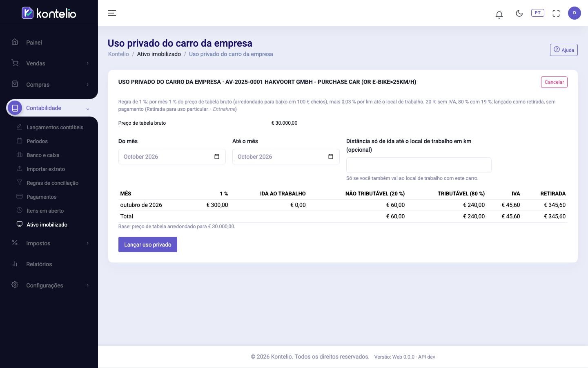Open calendar picker for Do mês

click(217, 157)
